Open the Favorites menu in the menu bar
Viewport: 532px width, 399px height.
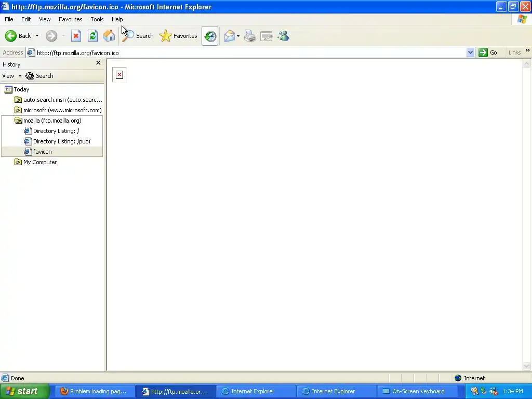click(71, 19)
